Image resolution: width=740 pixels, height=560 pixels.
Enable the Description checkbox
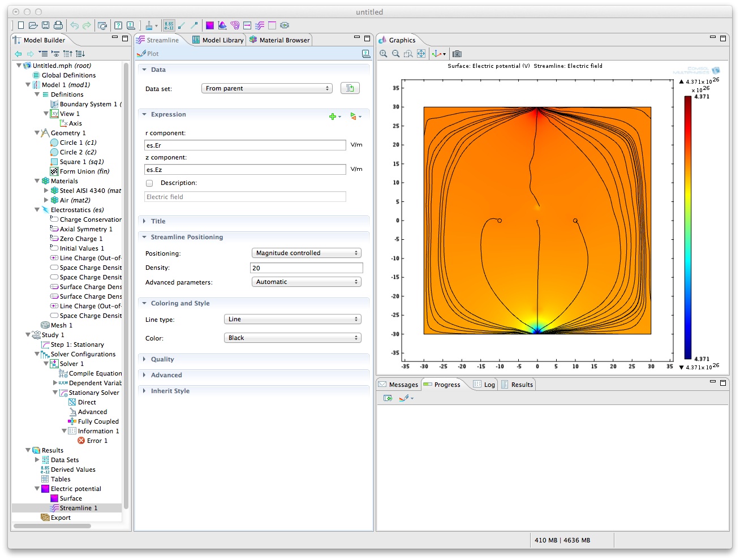point(149,183)
